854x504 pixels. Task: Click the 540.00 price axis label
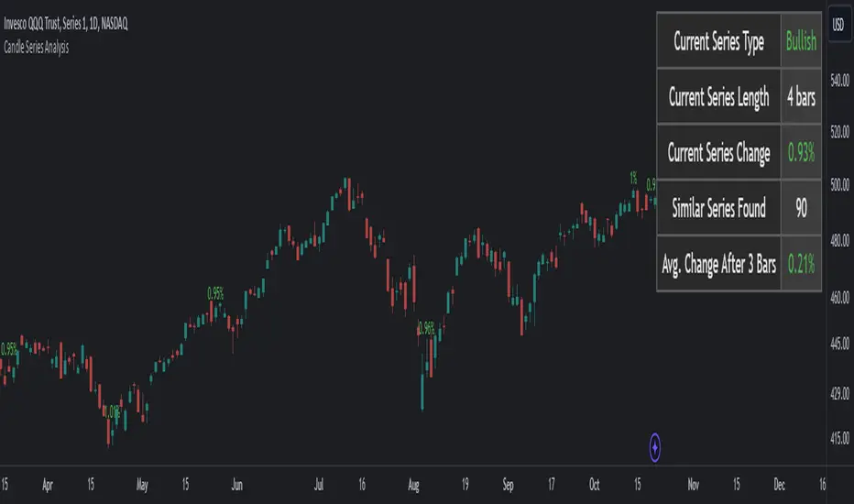[838, 82]
